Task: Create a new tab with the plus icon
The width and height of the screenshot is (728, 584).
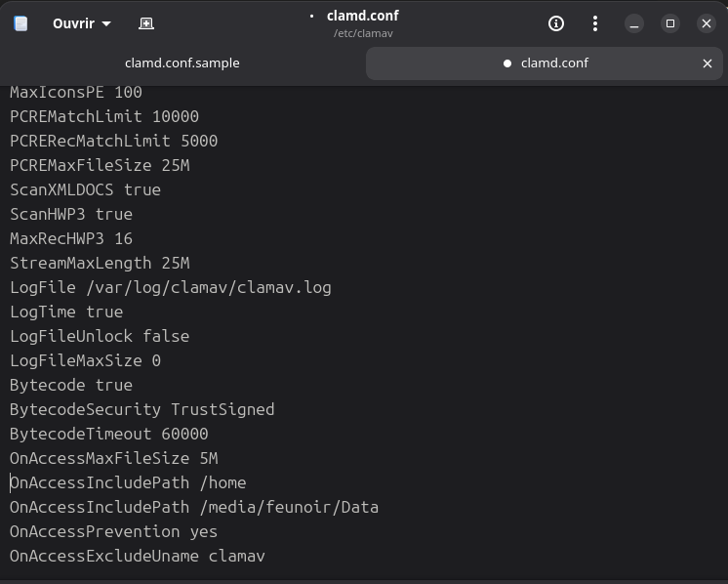Action: 146,23
